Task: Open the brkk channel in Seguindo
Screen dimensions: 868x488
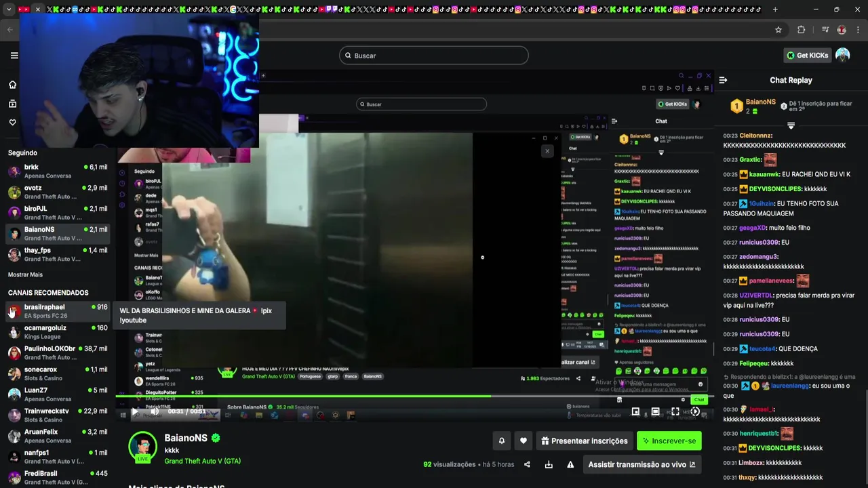Action: (58, 171)
